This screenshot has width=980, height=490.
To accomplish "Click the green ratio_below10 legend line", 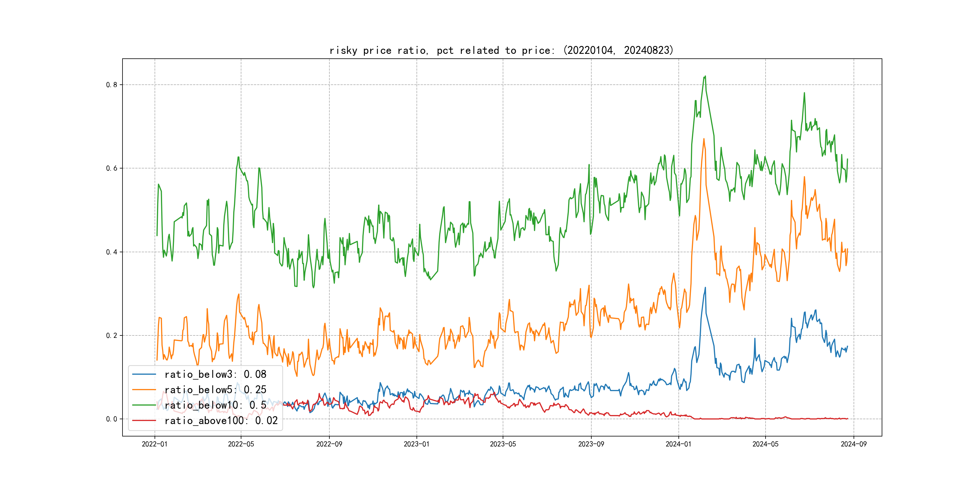I will click(x=144, y=405).
